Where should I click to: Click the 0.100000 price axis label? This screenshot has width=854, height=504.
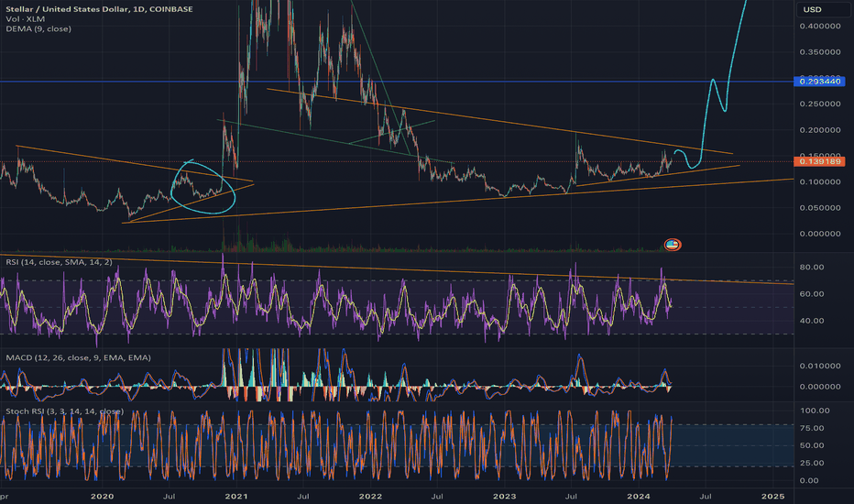pos(820,181)
